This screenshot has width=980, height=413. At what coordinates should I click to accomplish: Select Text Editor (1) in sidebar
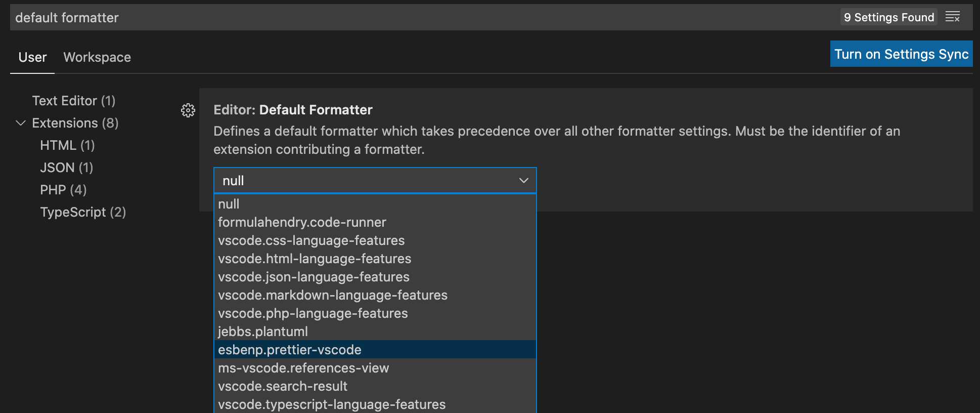[74, 101]
